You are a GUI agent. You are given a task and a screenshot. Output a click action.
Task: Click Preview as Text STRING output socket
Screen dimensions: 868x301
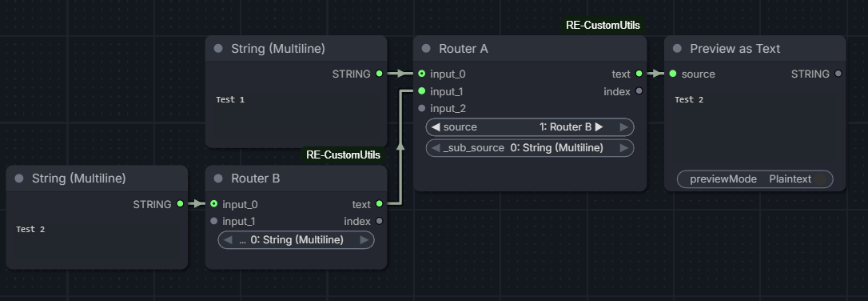(838, 73)
